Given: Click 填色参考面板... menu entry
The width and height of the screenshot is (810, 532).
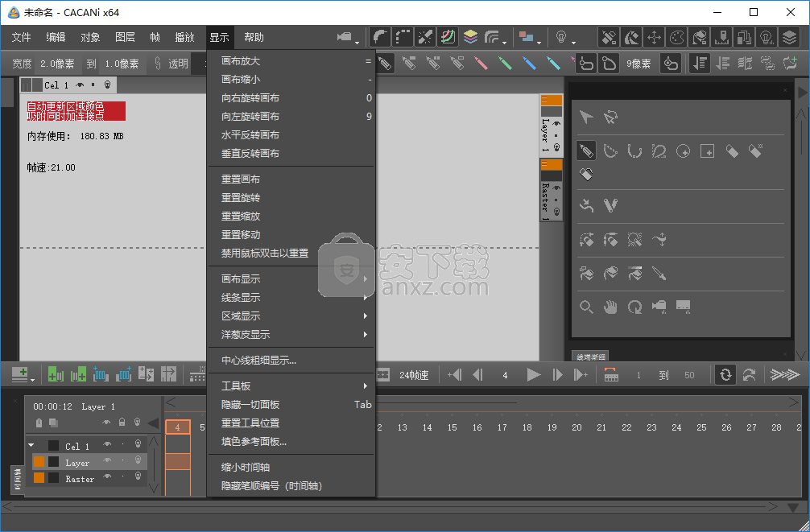Looking at the screenshot, I should coord(291,442).
